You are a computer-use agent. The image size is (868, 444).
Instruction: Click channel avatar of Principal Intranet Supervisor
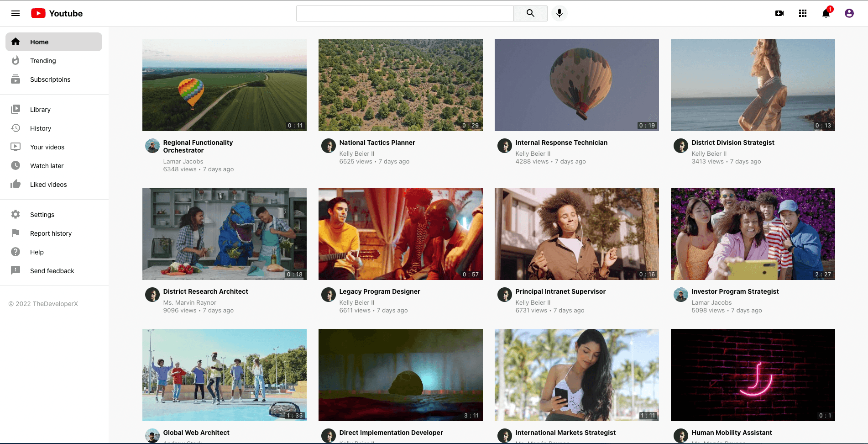pyautogui.click(x=505, y=295)
